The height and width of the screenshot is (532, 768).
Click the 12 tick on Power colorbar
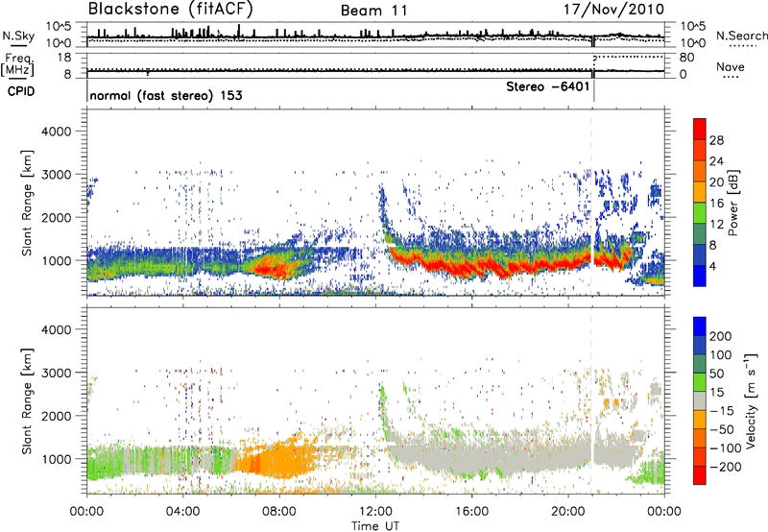tap(716, 225)
